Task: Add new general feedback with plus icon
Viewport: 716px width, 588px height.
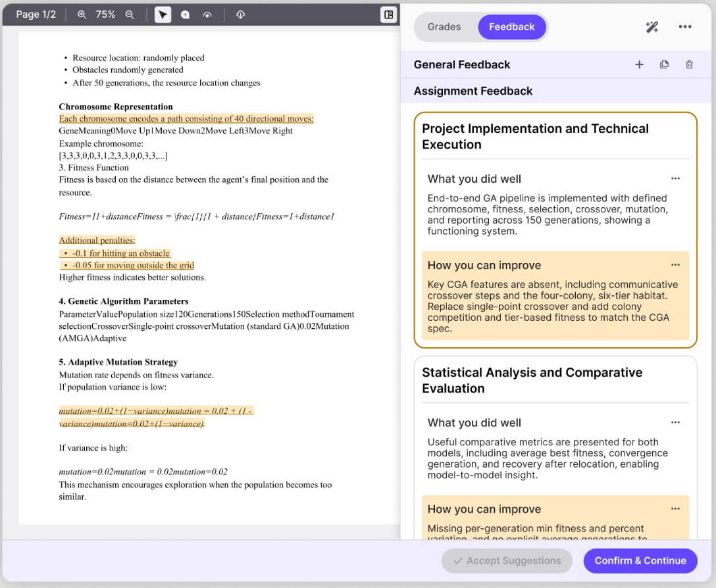Action: [639, 64]
